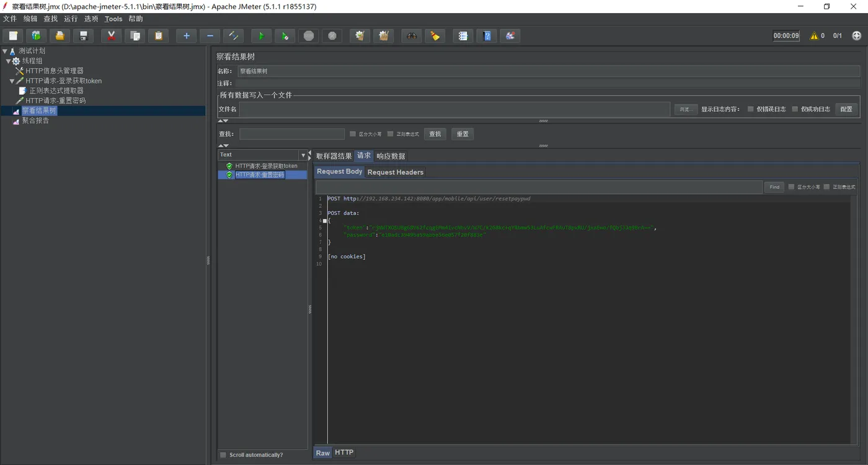This screenshot has height=465, width=868.
Task: Paste with the clipboard icon
Action: pos(158,35)
